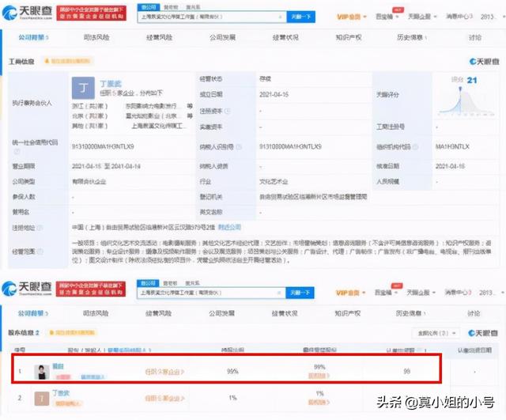This screenshot has height=420, width=506.
Task: Click the avatar of shareholder 丁墨武 in row 2
Action: 42,399
